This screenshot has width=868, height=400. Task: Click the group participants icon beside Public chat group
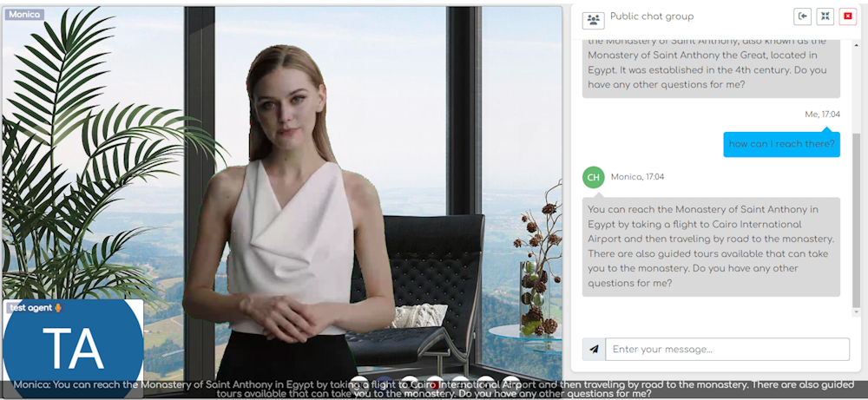594,20
